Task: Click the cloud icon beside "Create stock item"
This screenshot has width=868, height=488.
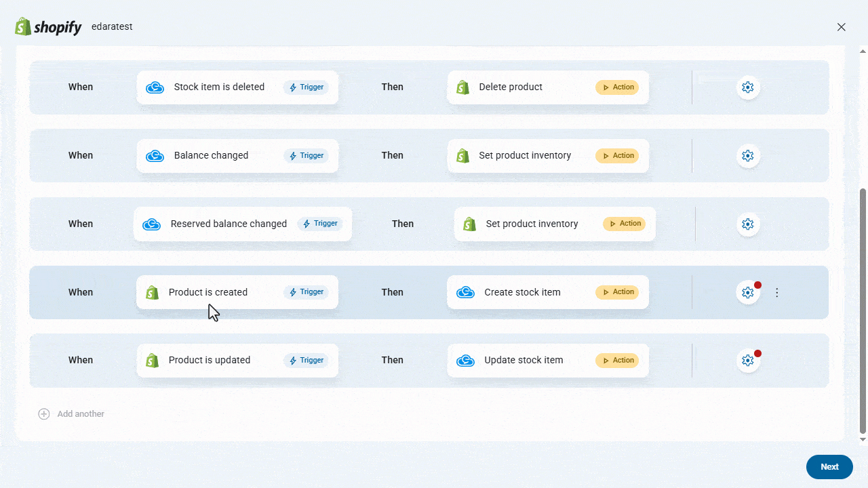Action: 465,292
